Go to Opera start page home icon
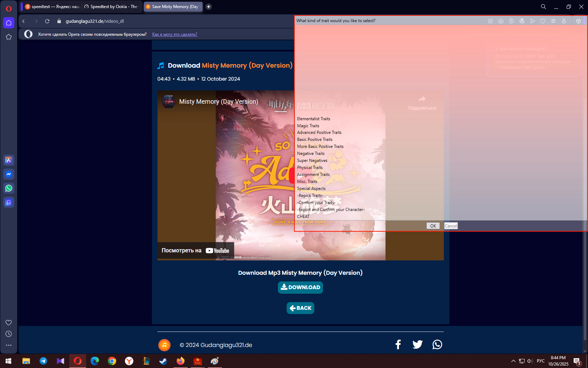This screenshot has height=368, width=588. tap(9, 23)
